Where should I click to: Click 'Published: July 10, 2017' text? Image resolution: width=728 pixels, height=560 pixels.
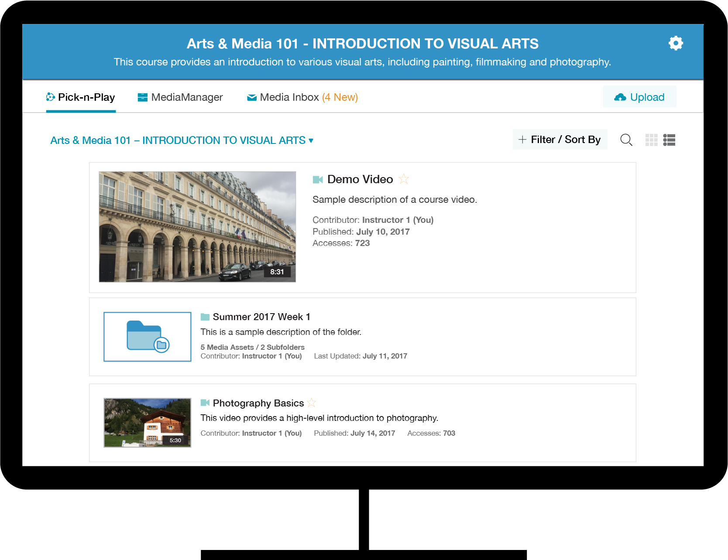[x=361, y=232]
